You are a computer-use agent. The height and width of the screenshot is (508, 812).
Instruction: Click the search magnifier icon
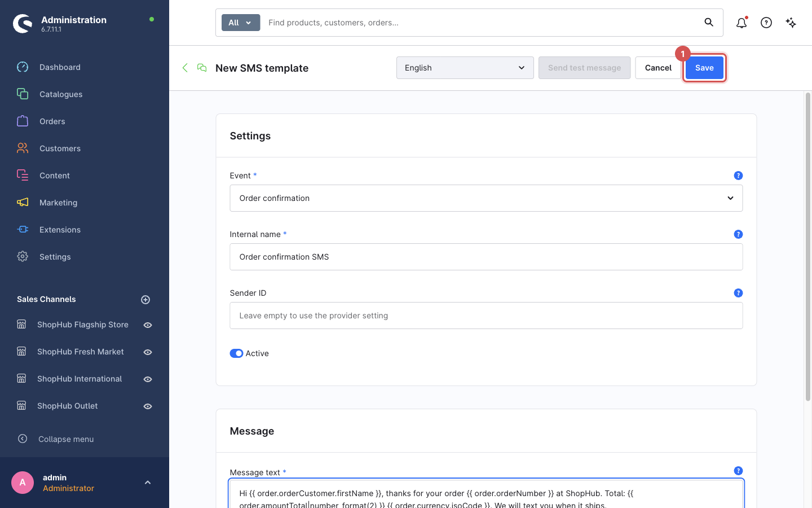tap(709, 23)
